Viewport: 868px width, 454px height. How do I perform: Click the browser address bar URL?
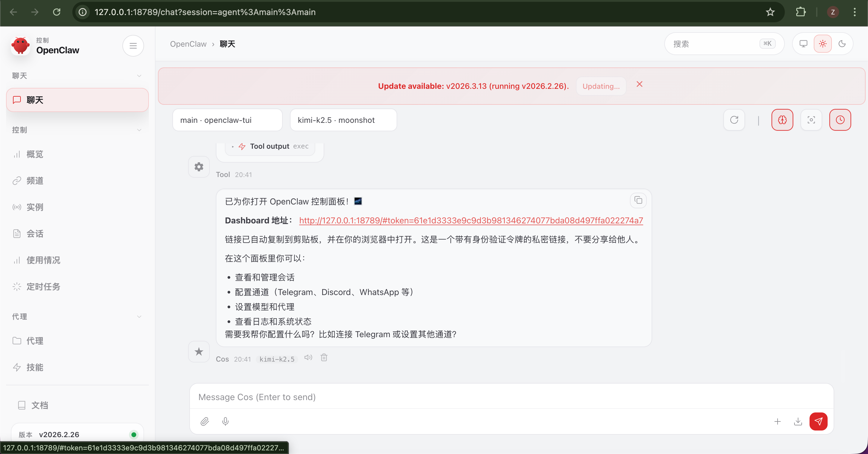pyautogui.click(x=205, y=12)
